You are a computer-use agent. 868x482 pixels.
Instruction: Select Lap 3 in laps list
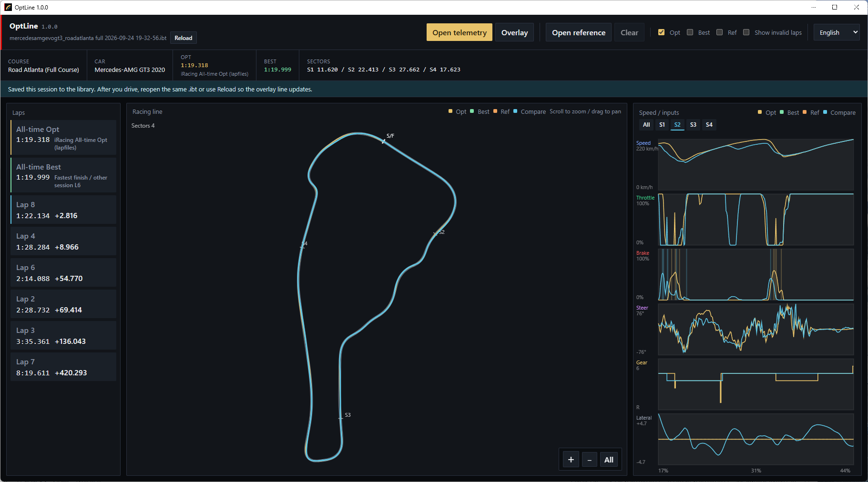click(63, 335)
